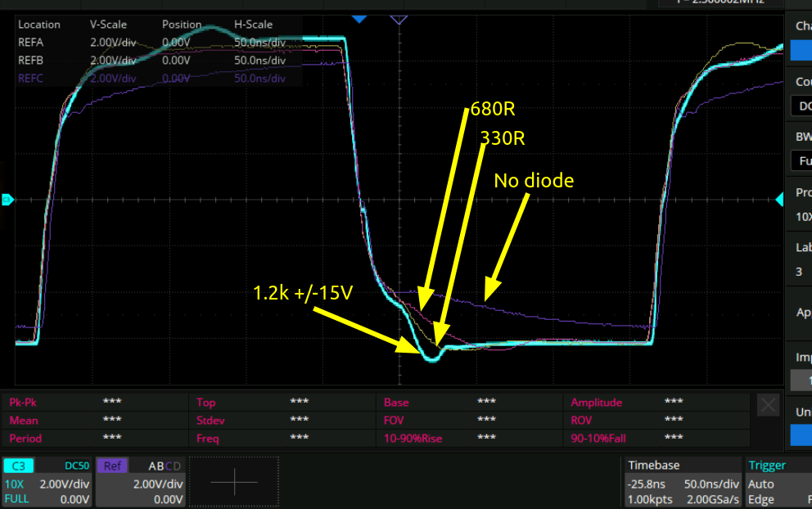Open the probe attenuation 10X setting

point(801,216)
